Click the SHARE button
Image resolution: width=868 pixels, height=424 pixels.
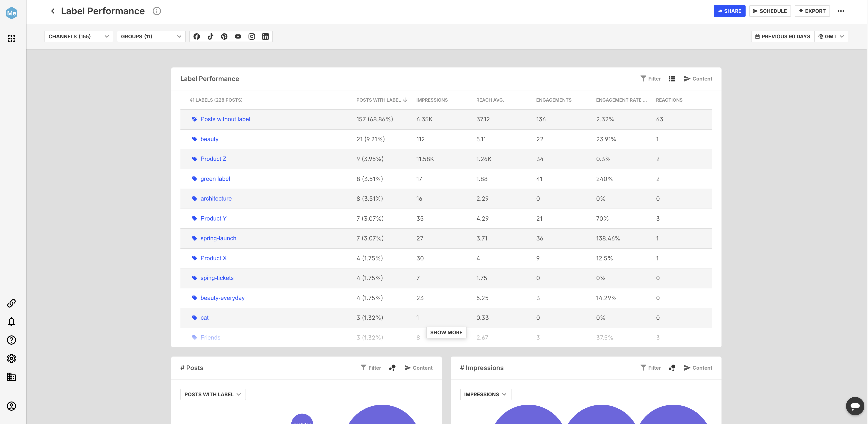[x=730, y=11]
